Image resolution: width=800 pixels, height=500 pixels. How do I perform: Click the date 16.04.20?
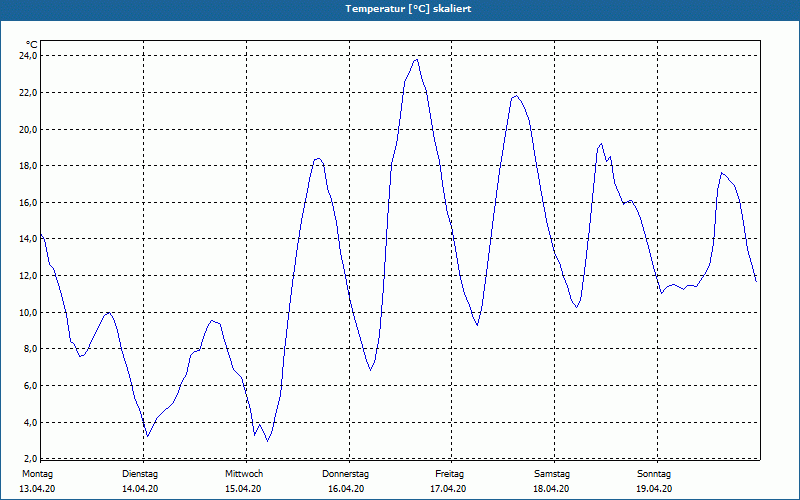[x=346, y=489]
